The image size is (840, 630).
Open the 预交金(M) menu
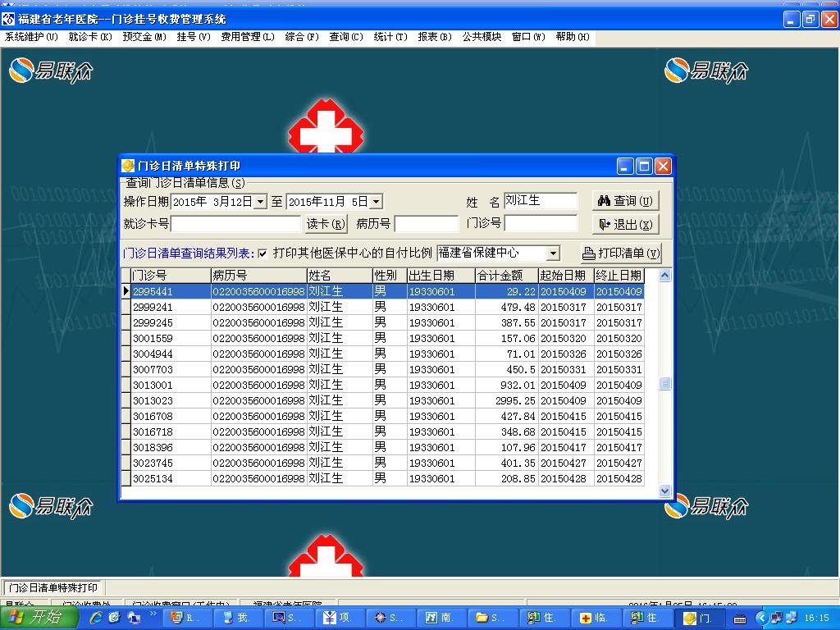[144, 36]
